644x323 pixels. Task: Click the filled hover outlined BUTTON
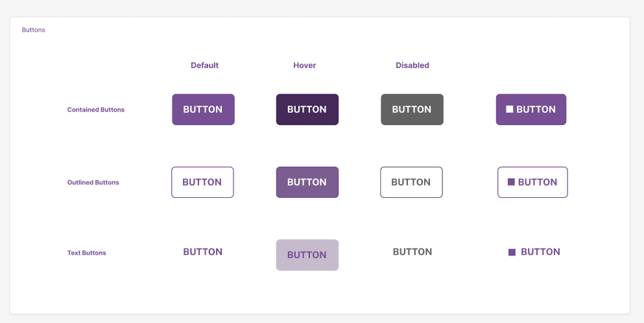pyautogui.click(x=307, y=182)
